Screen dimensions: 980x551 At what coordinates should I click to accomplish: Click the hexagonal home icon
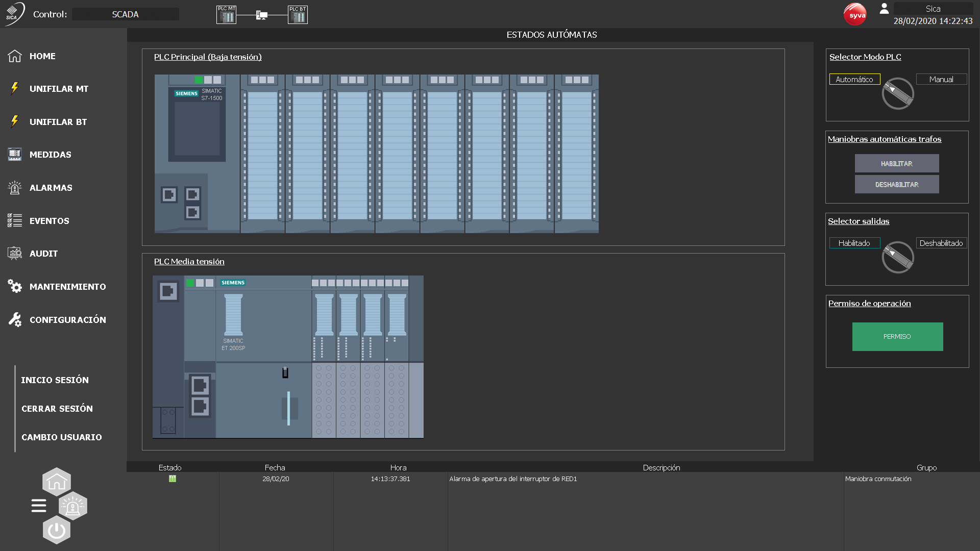(57, 482)
